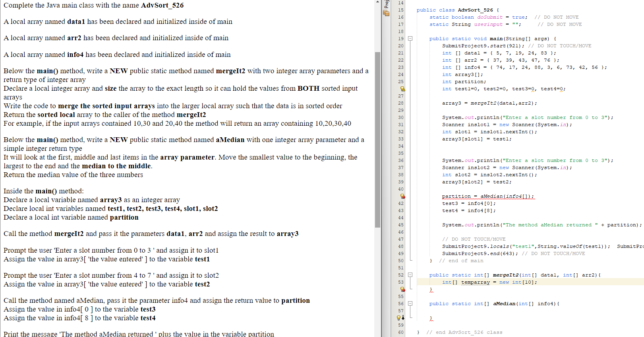This screenshot has width=644, height=337.
Task: Click the 'userinput' variable on line 17
Action: click(x=488, y=24)
